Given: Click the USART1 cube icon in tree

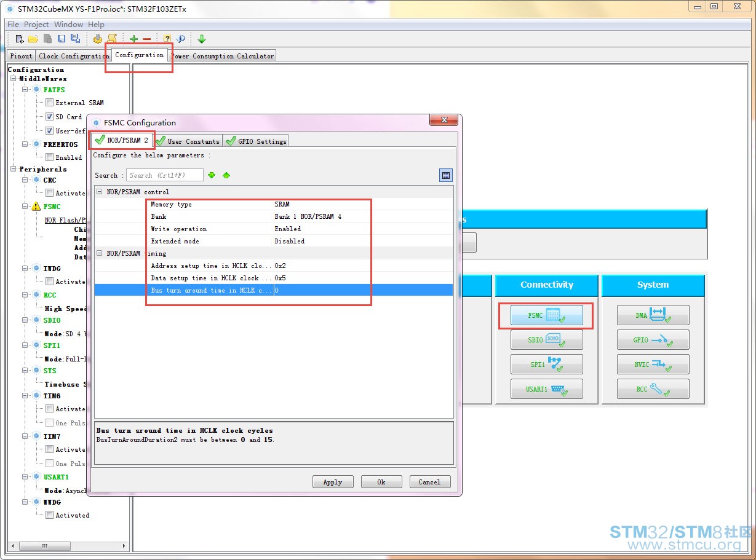Looking at the screenshot, I should [36, 477].
